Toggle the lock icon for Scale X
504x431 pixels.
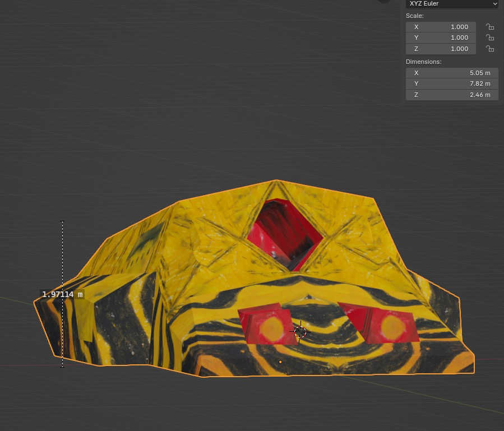[489, 27]
